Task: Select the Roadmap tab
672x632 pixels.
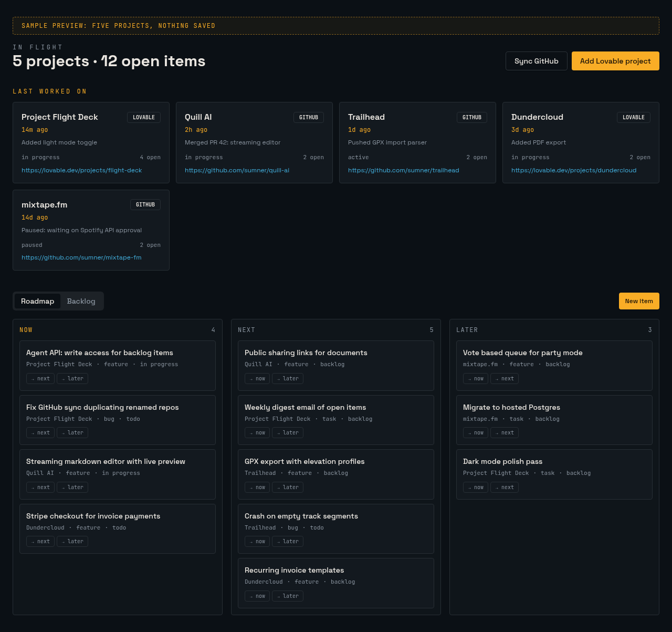Action: tap(38, 301)
